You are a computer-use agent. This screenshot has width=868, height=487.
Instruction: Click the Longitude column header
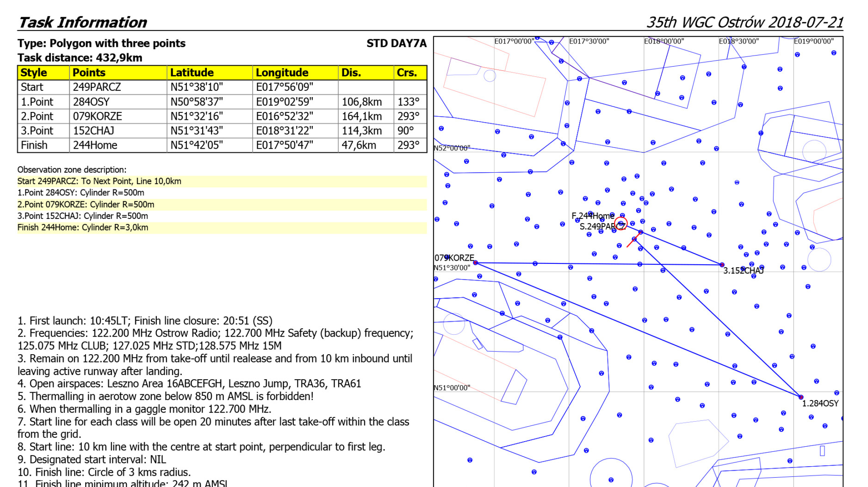(x=282, y=73)
